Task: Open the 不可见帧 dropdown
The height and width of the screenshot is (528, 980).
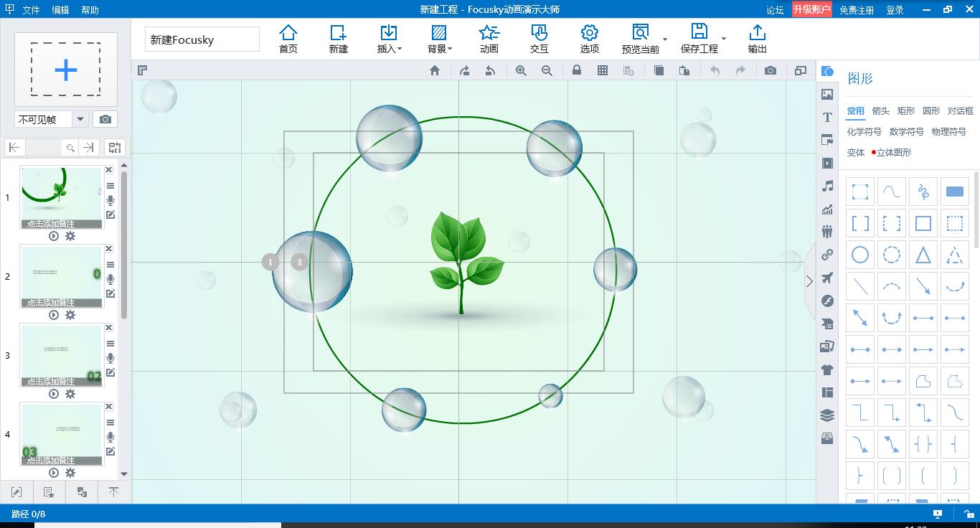Action: tap(80, 119)
